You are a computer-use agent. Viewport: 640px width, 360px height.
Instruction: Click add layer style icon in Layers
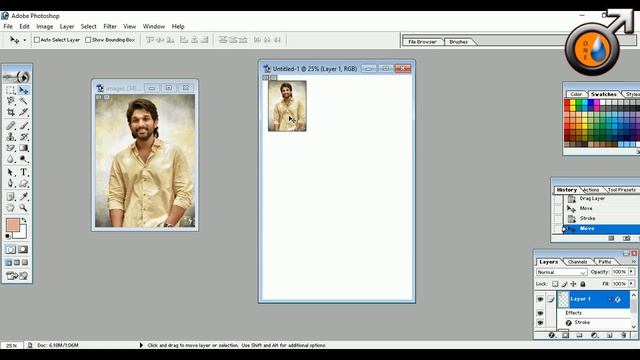(x=551, y=335)
